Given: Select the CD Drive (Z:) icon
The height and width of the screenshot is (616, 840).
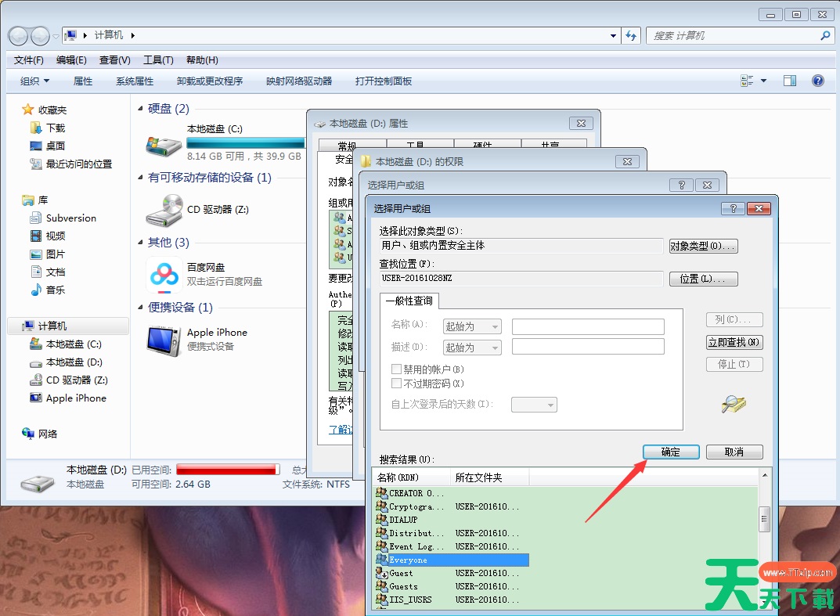Looking at the screenshot, I should click(x=164, y=210).
